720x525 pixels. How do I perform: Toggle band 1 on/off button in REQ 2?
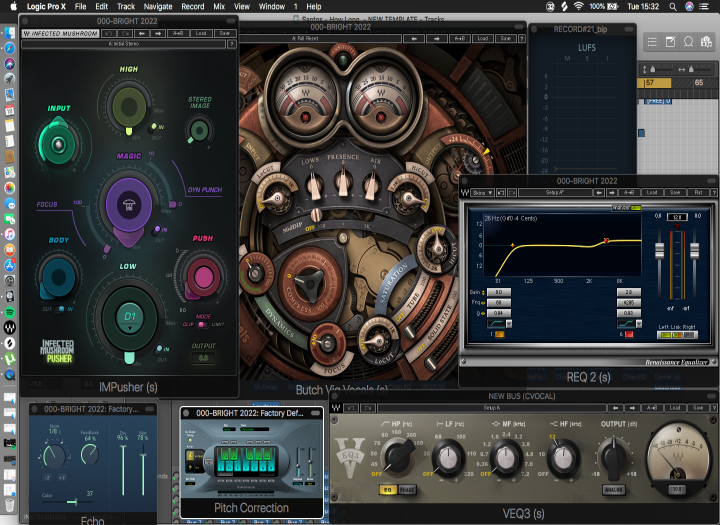coord(500,334)
